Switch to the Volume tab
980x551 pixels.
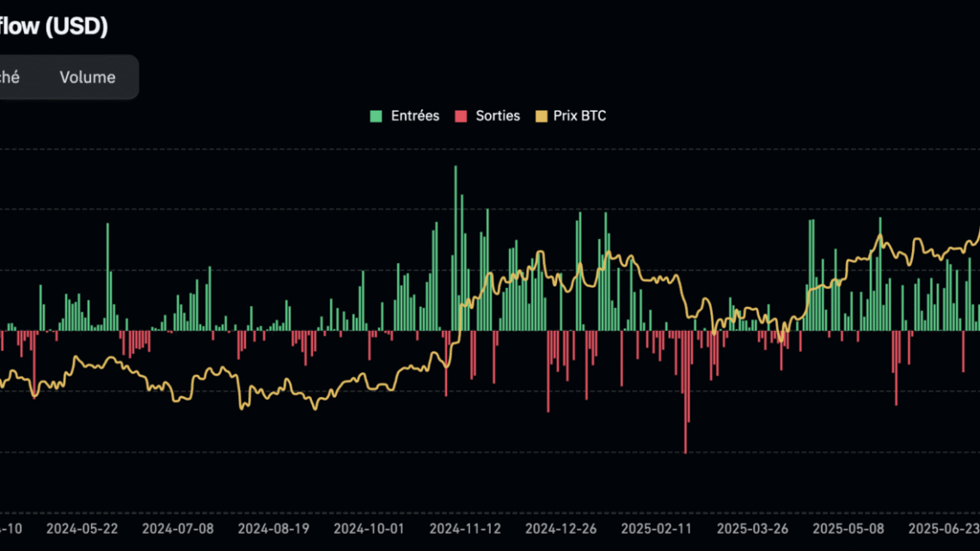pyautogui.click(x=87, y=77)
